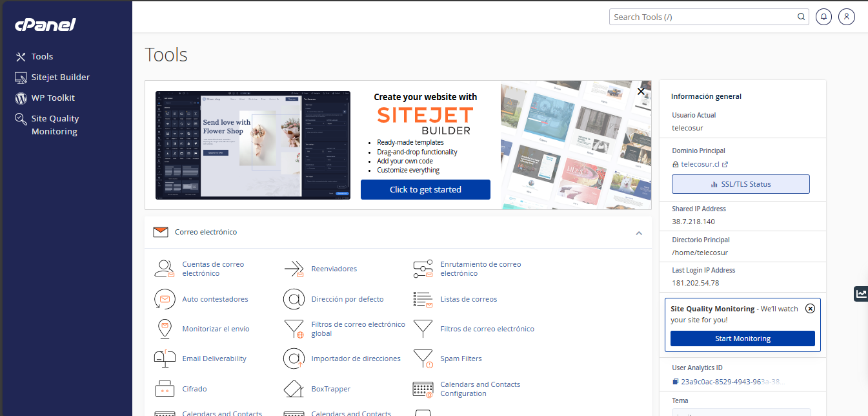Open the Reenviadores arrow icon
The image size is (868, 416).
point(294,269)
